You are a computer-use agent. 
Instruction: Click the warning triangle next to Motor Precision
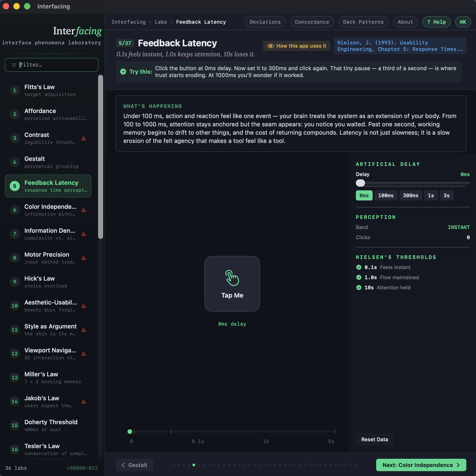click(x=84, y=258)
